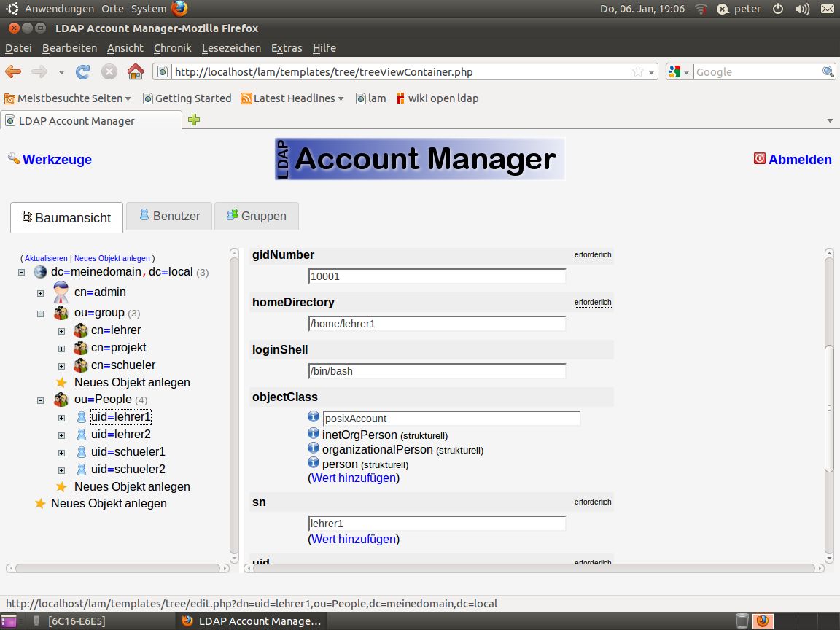Click the globe icon of dc=meinedomain root
The height and width of the screenshot is (630, 840).
coord(40,272)
